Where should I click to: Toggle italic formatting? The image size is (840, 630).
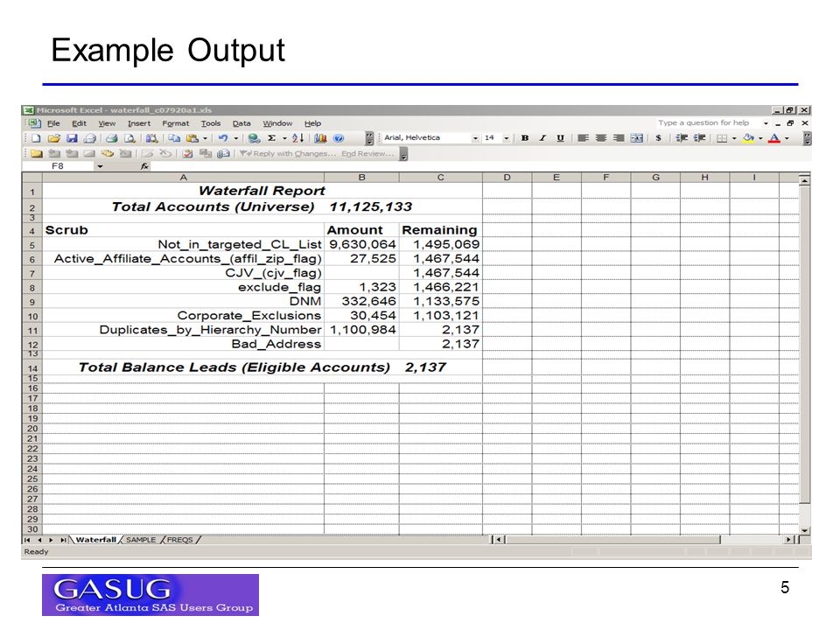[x=542, y=138]
